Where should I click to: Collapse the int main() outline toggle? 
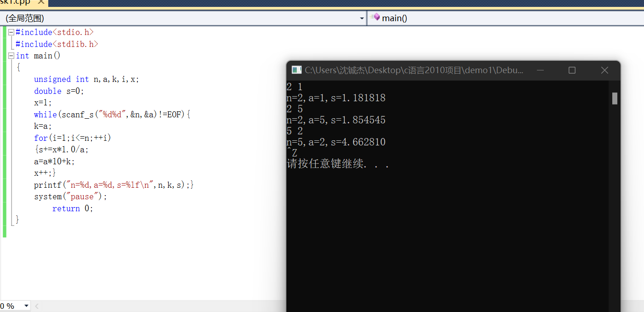[x=11, y=56]
